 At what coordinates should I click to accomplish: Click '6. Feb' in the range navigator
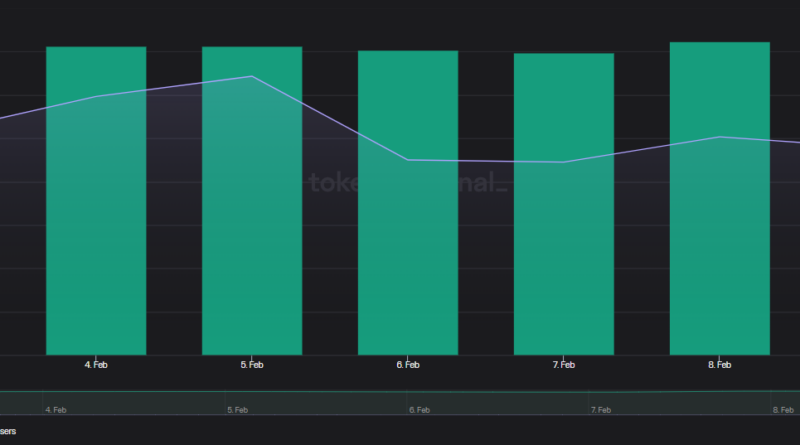[x=420, y=410]
